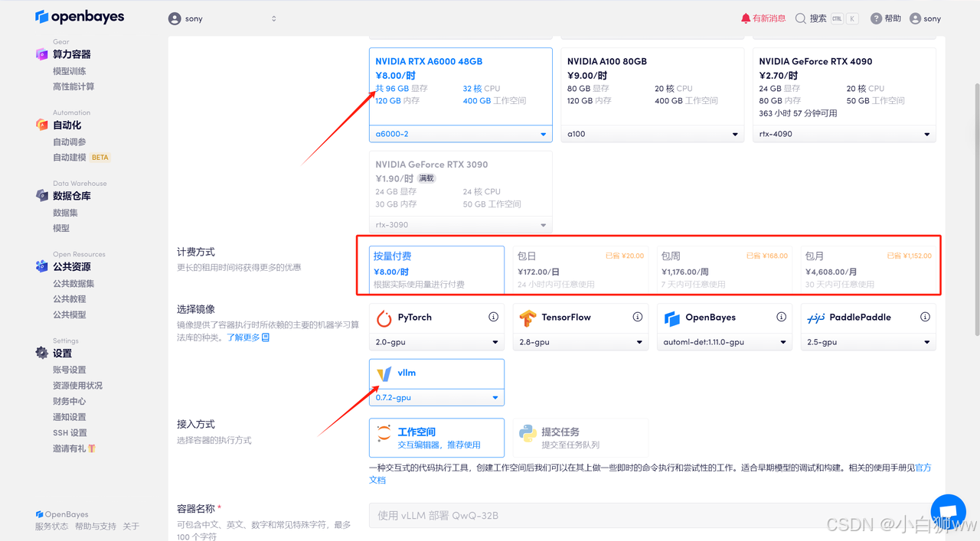Open 公共数据集 in sidebar
Screen dimensions: 980x541
coord(73,283)
